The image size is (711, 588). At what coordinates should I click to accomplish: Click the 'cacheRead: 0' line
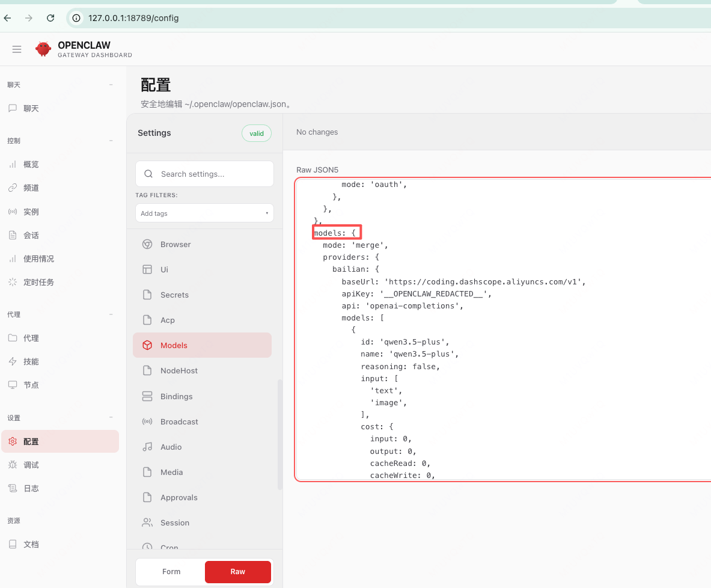click(x=400, y=463)
